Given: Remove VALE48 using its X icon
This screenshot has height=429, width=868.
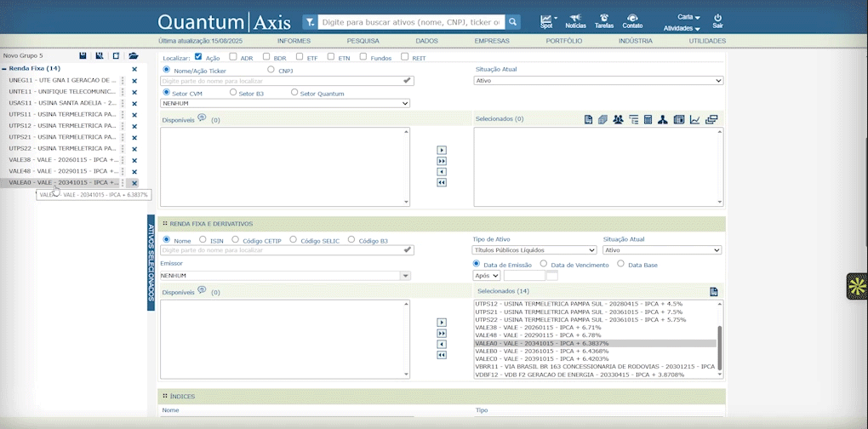Looking at the screenshot, I should (134, 172).
